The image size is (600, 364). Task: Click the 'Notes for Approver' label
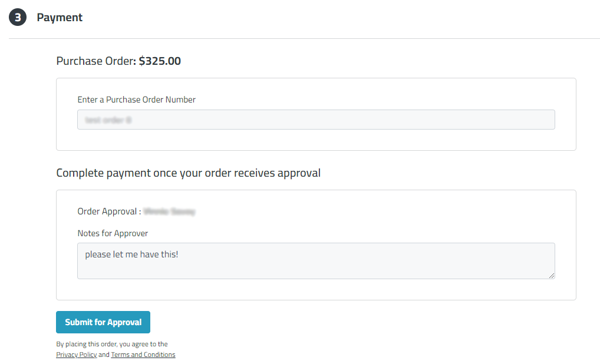[x=113, y=233]
